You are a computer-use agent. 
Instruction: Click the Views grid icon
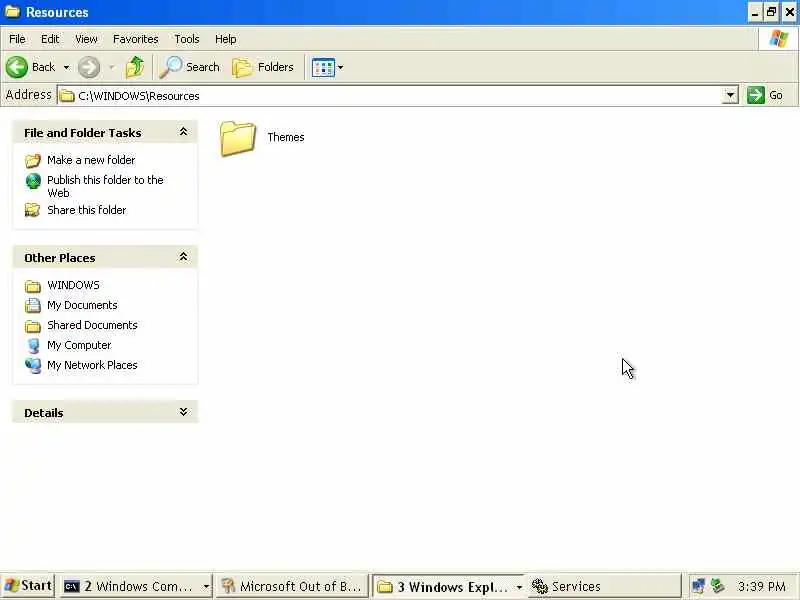point(323,67)
